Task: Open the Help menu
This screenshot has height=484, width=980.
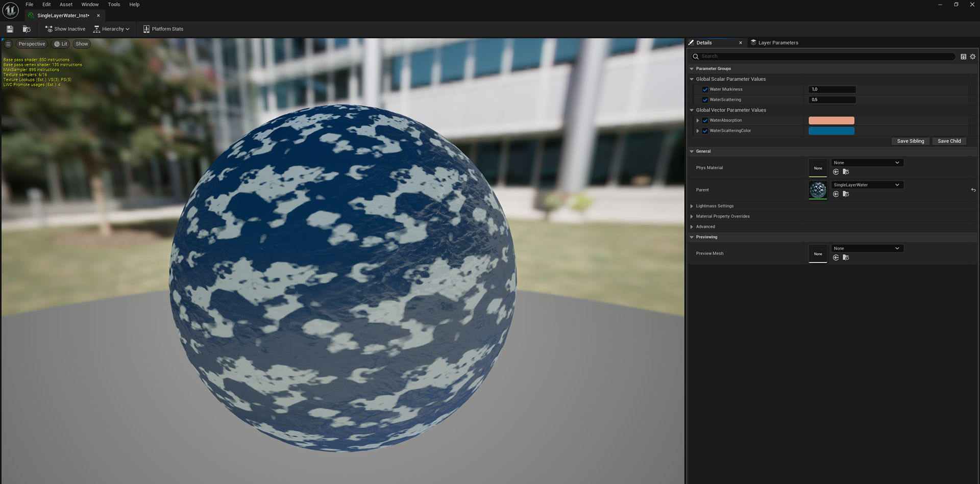Action: point(134,5)
